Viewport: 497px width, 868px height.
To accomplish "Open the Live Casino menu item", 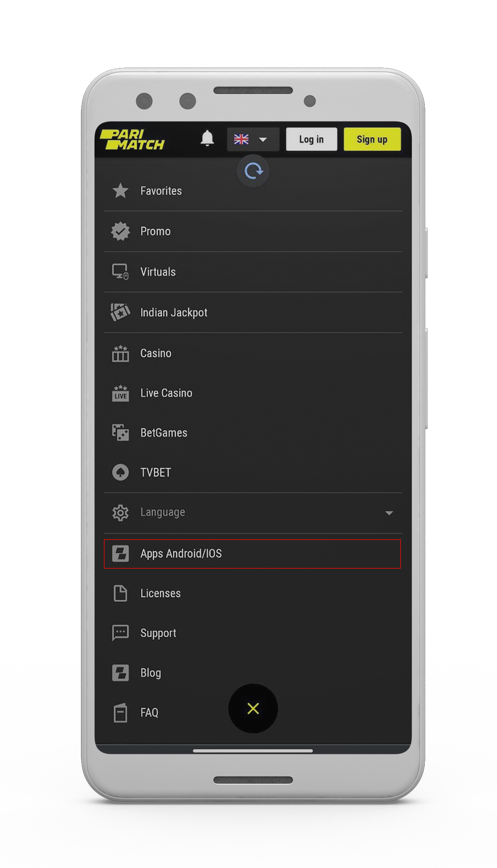I will (x=253, y=393).
